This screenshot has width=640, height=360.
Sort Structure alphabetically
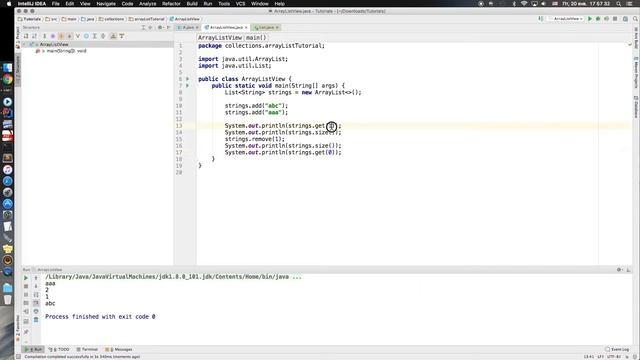(35, 36)
